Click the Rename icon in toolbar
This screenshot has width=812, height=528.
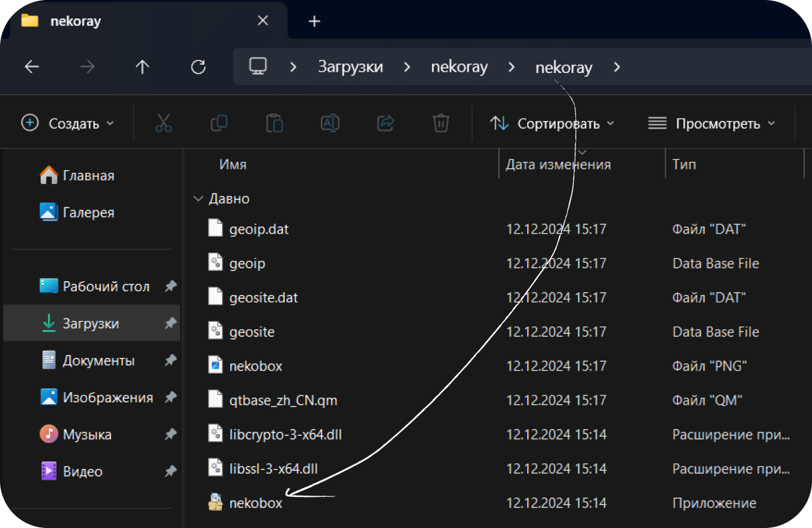(330, 123)
